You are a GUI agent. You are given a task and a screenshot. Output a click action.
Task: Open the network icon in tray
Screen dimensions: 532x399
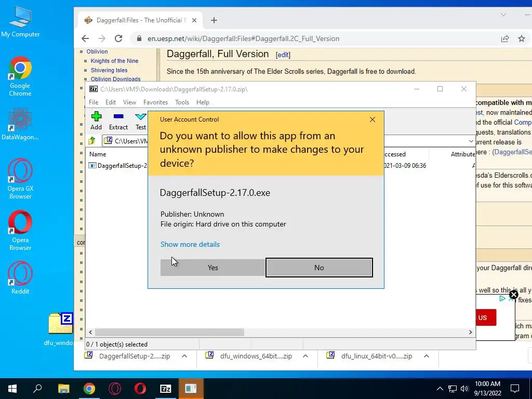(x=453, y=389)
